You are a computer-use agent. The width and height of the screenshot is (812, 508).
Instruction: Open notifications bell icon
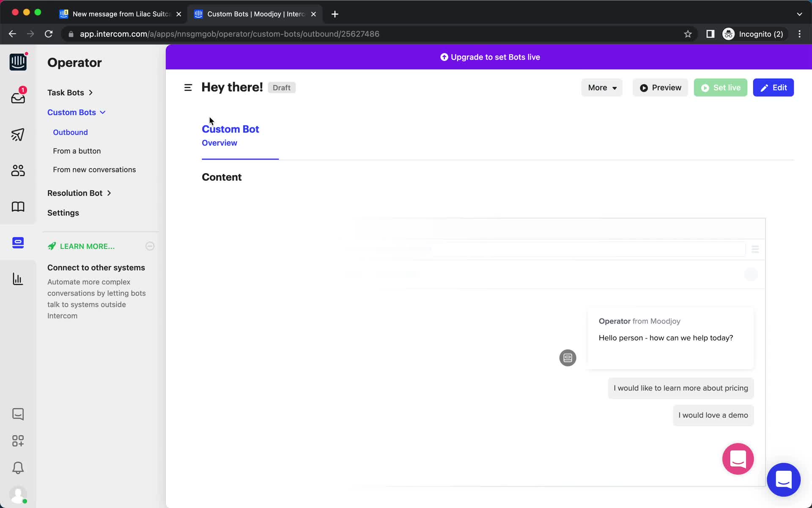pyautogui.click(x=18, y=468)
